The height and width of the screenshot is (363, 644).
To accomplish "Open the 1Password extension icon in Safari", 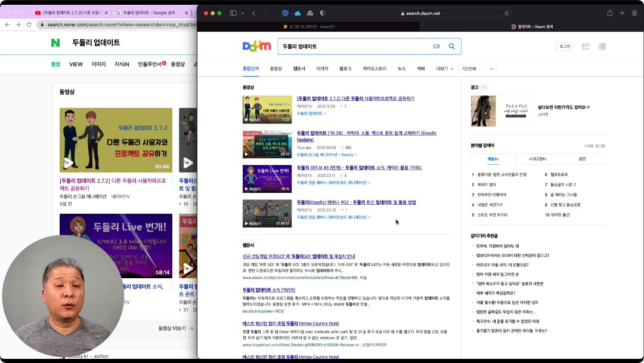I will [285, 13].
